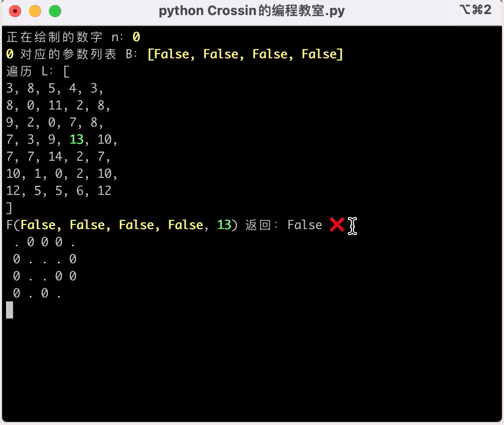The height and width of the screenshot is (425, 504).
Task: Click the row "10, 1, 0, 2, 10,"
Action: [62, 173]
